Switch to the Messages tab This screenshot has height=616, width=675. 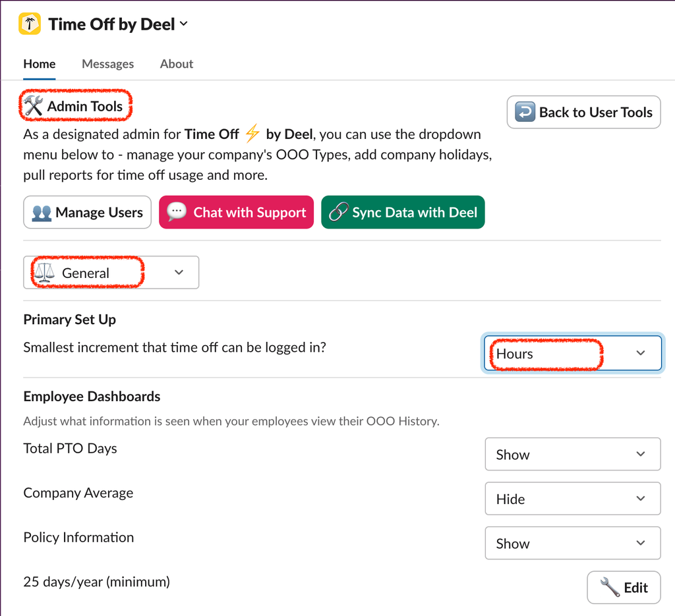pos(107,64)
